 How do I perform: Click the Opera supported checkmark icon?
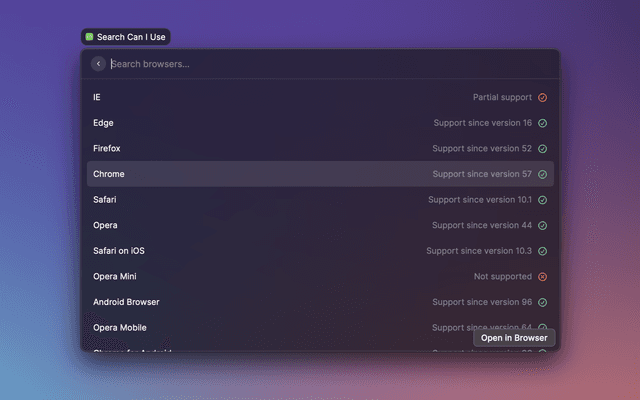click(x=542, y=225)
